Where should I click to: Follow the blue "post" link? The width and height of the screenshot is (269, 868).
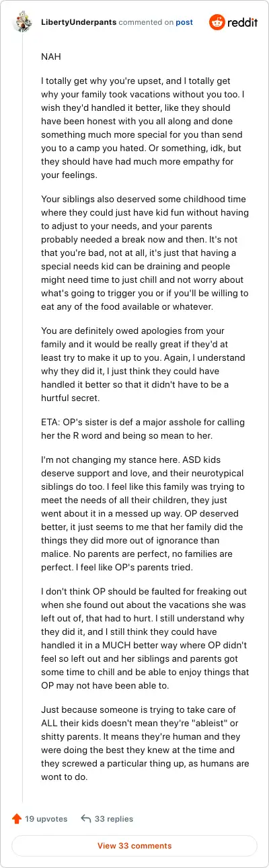coord(184,22)
